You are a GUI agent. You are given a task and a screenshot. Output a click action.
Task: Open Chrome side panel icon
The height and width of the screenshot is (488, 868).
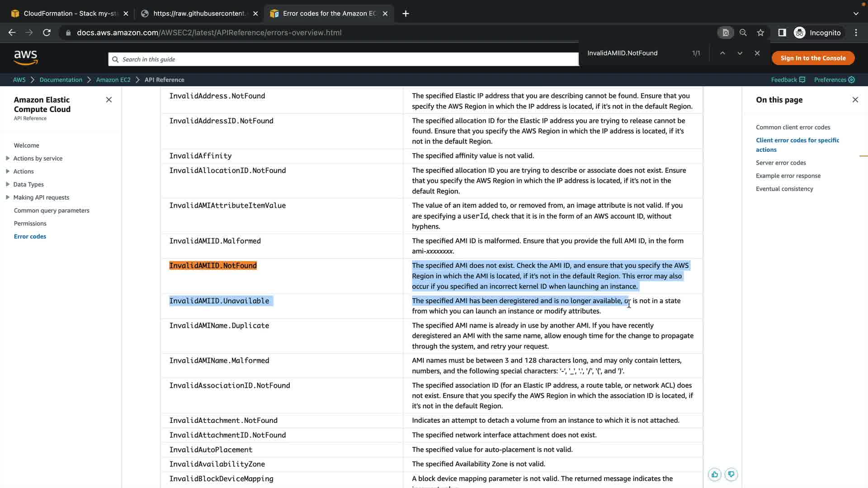click(782, 33)
